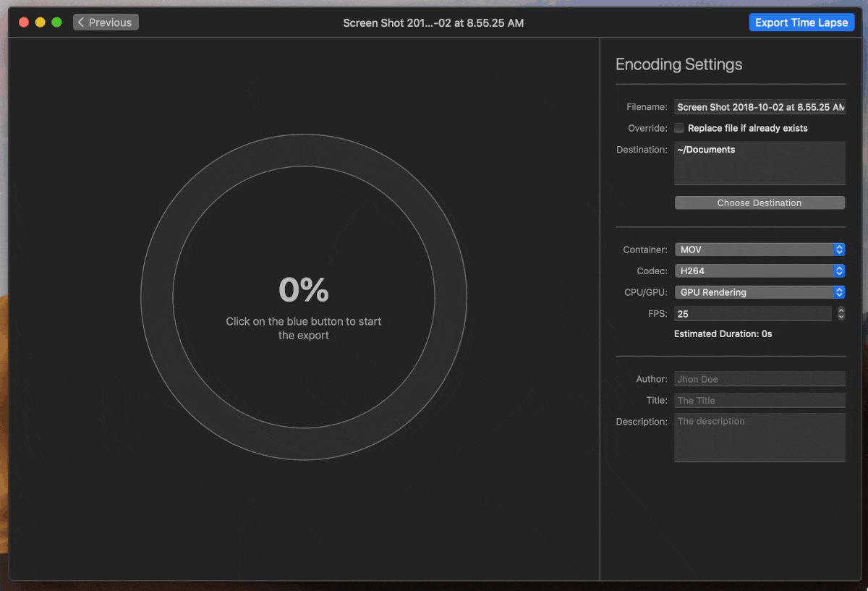The height and width of the screenshot is (591, 868).
Task: Click the Description text area
Action: (759, 438)
